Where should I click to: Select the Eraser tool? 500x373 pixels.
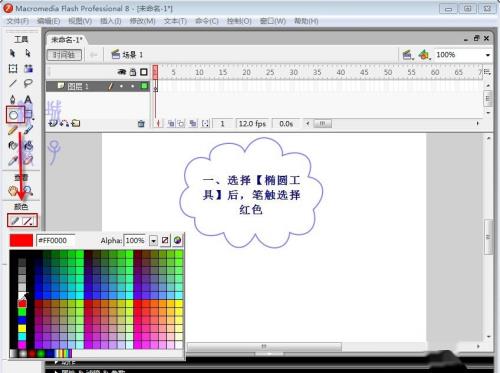[29, 160]
